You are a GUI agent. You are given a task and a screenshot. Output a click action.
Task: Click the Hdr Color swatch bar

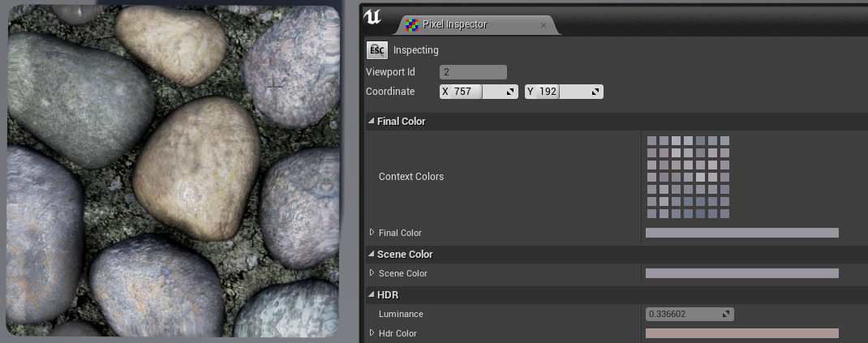coord(741,333)
